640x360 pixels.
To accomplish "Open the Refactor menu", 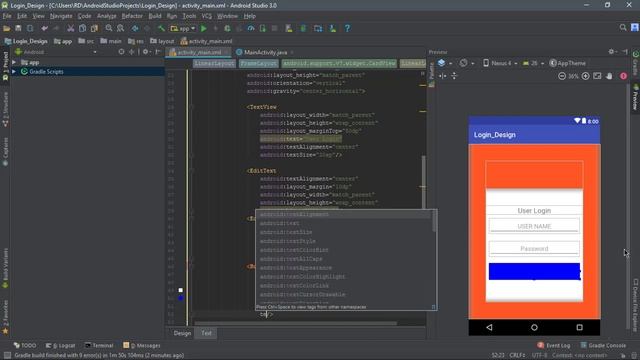I will [x=132, y=16].
